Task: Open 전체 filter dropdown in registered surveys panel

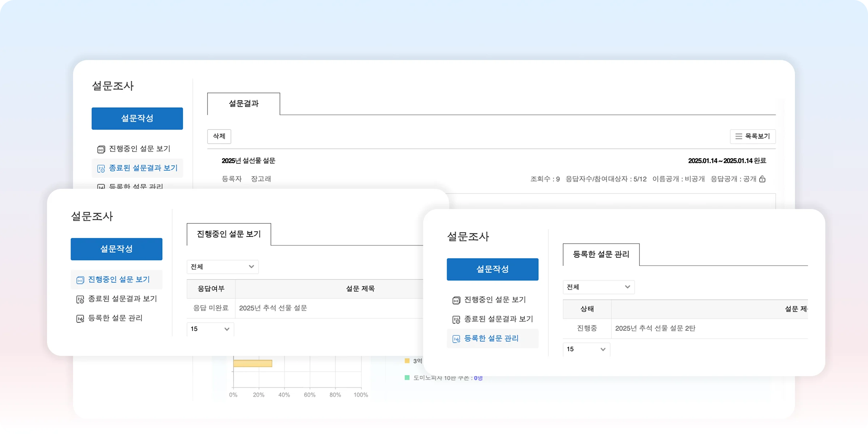Action: (599, 287)
